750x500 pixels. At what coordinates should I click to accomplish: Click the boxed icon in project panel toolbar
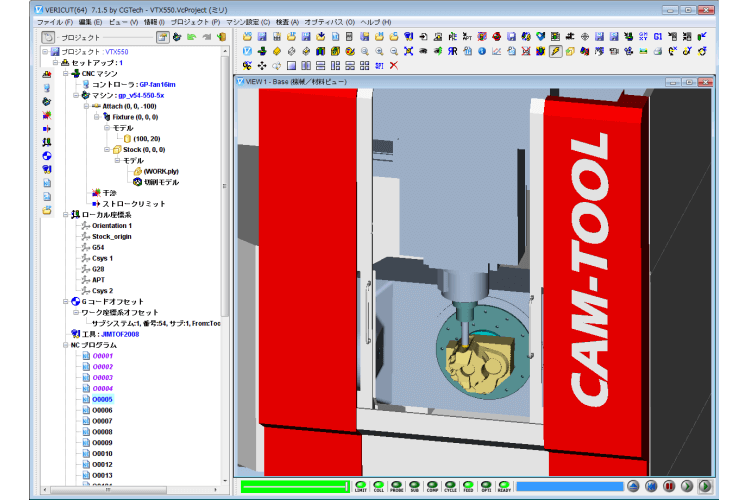163,37
